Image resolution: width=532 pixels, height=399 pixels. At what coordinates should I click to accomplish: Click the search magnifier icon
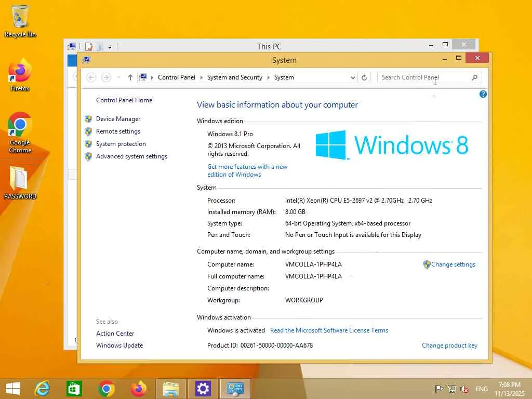[x=475, y=77]
